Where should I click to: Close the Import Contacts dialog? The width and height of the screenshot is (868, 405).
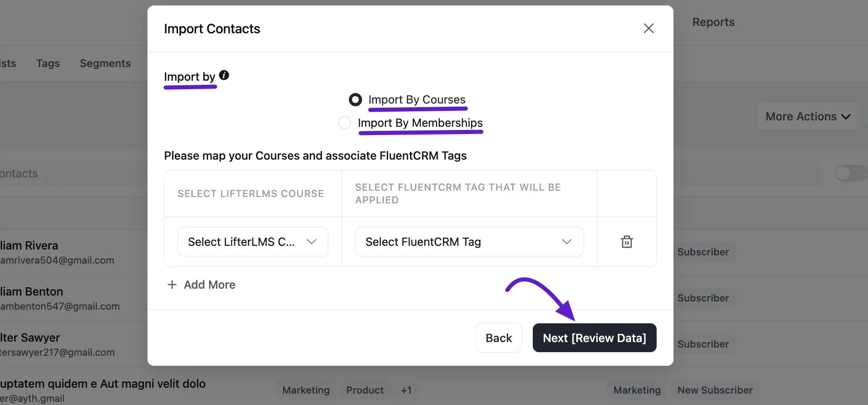[648, 28]
